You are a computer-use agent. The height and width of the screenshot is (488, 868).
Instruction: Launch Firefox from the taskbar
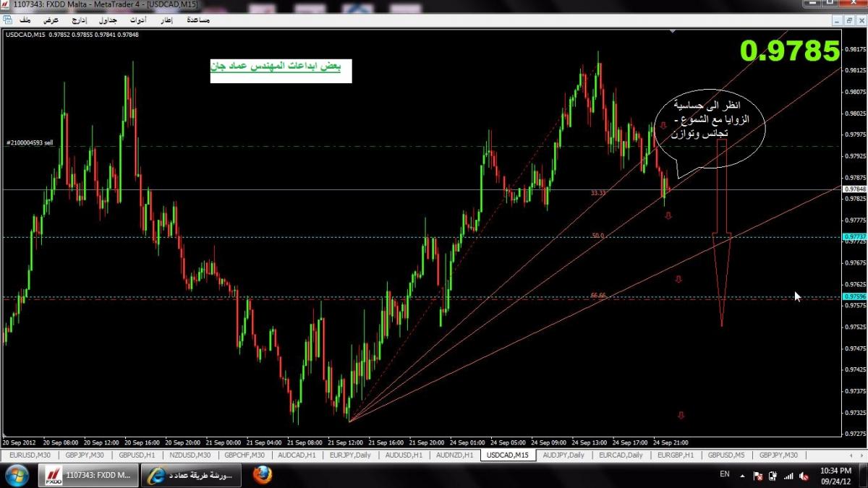point(263,475)
